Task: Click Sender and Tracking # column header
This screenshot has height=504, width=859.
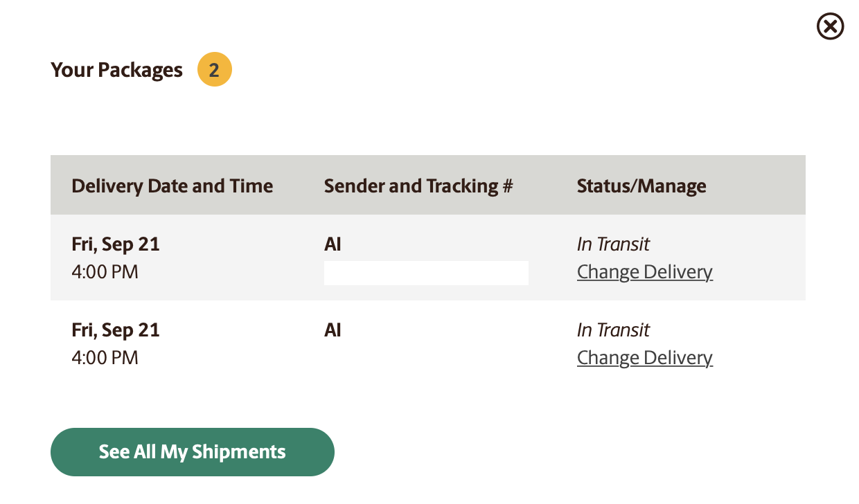Action: [418, 186]
